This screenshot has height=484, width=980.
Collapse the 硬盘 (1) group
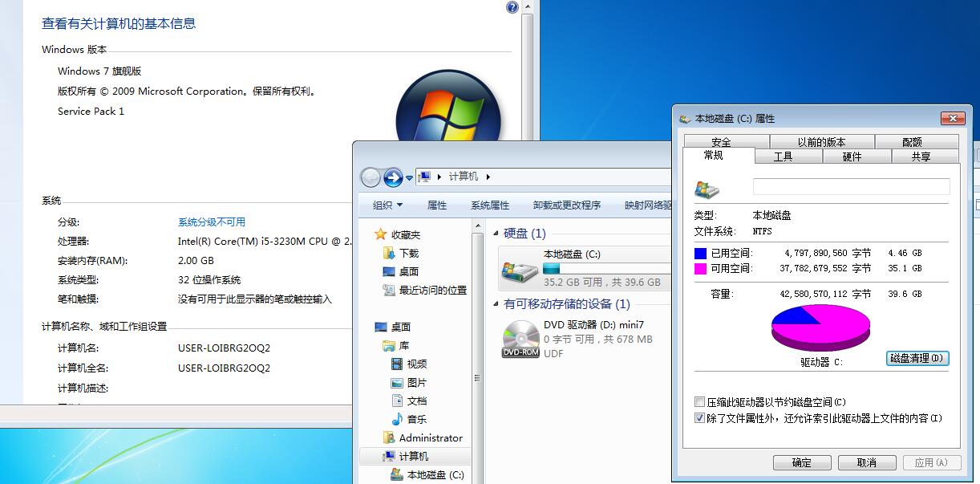[x=496, y=234]
